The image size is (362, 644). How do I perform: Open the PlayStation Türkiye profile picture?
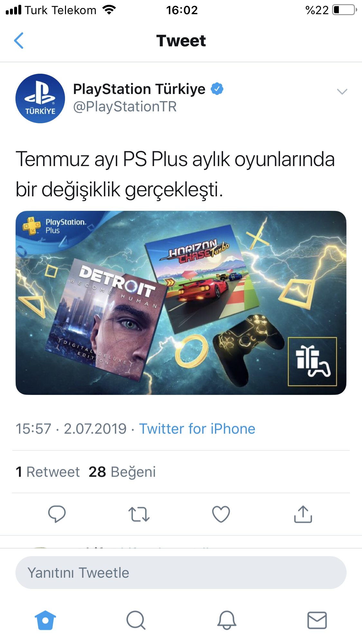pyautogui.click(x=40, y=98)
